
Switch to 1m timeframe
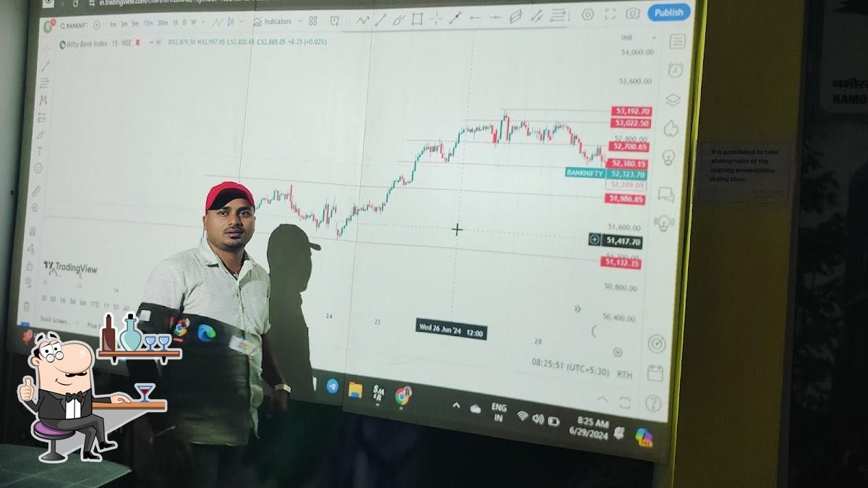(114, 24)
